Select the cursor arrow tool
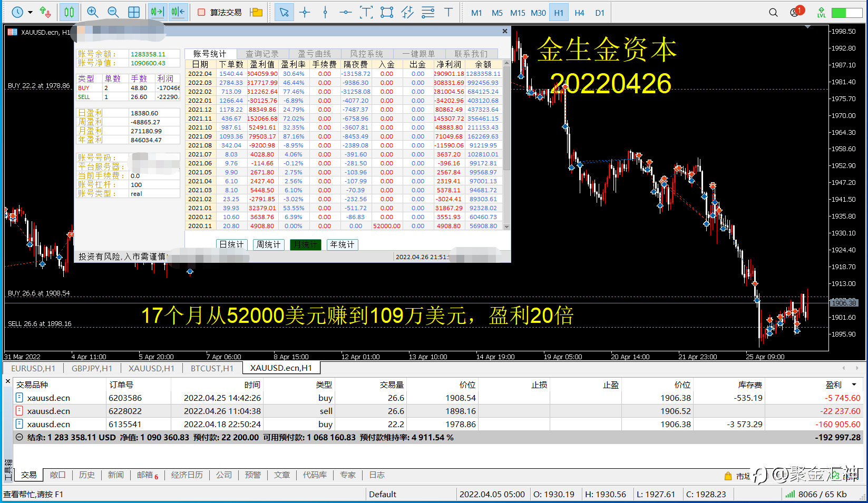The width and height of the screenshot is (868, 503). (x=284, y=12)
